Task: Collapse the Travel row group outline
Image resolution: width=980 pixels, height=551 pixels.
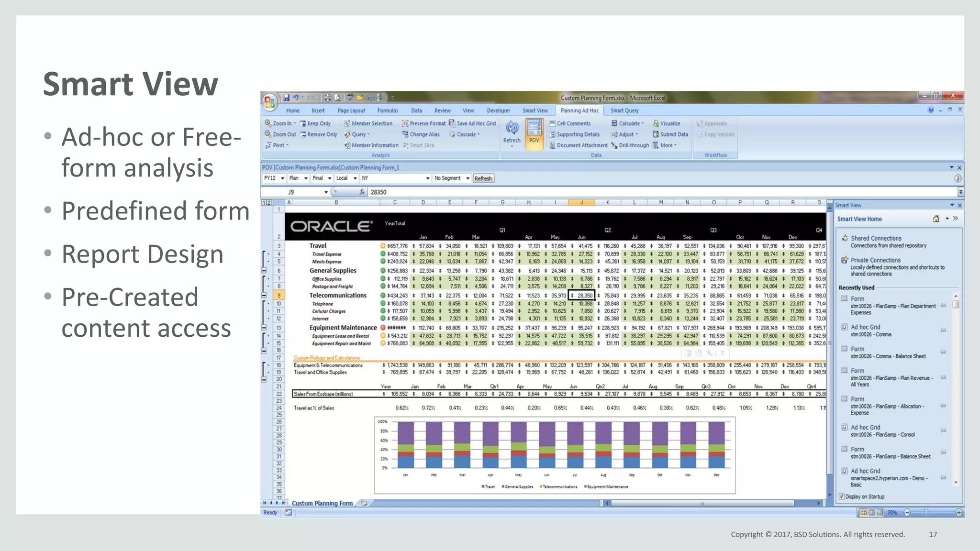Action: [264, 271]
